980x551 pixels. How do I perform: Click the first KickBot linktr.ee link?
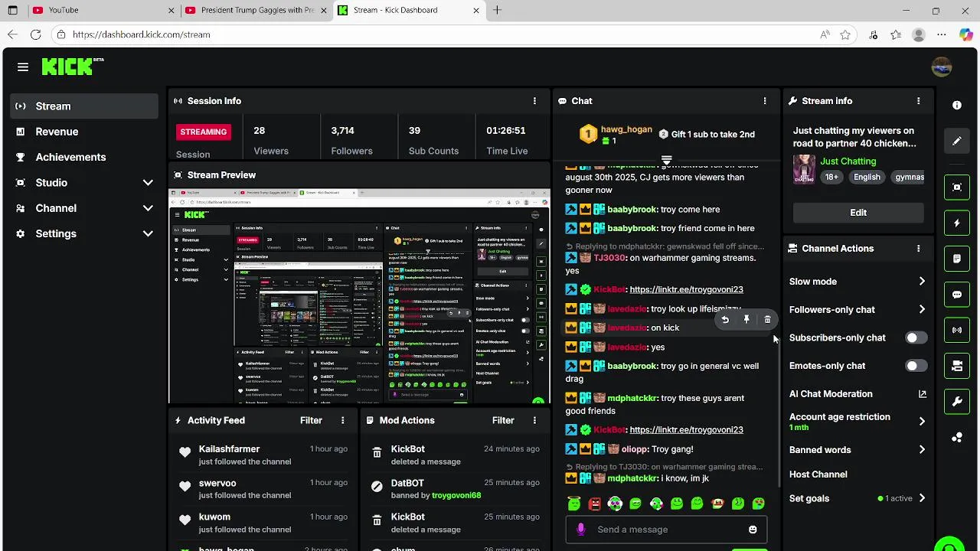point(686,289)
